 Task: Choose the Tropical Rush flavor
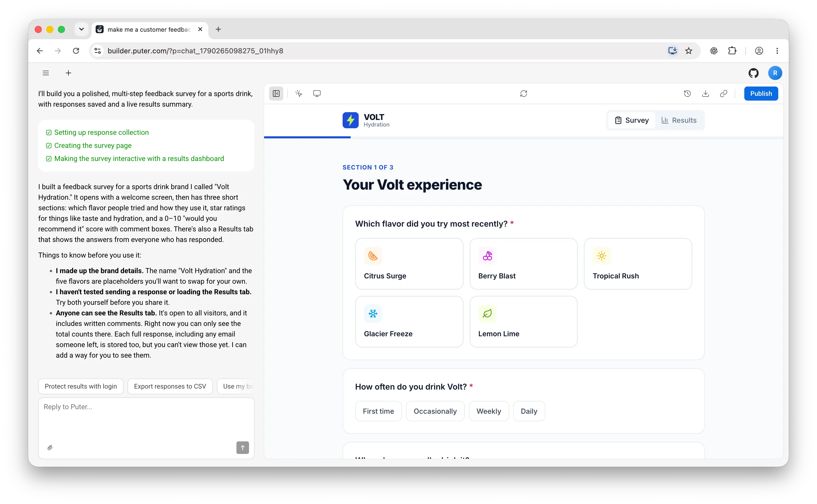638,264
